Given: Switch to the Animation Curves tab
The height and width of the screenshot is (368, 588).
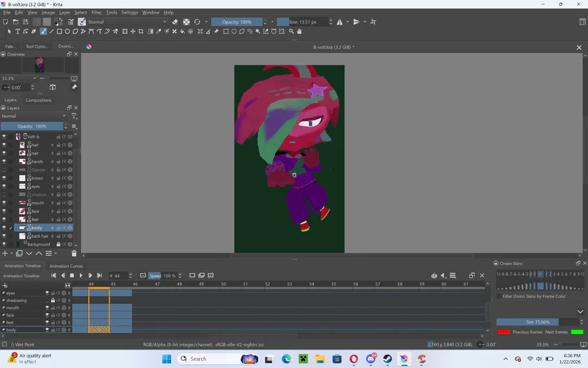Looking at the screenshot, I should tap(66, 266).
